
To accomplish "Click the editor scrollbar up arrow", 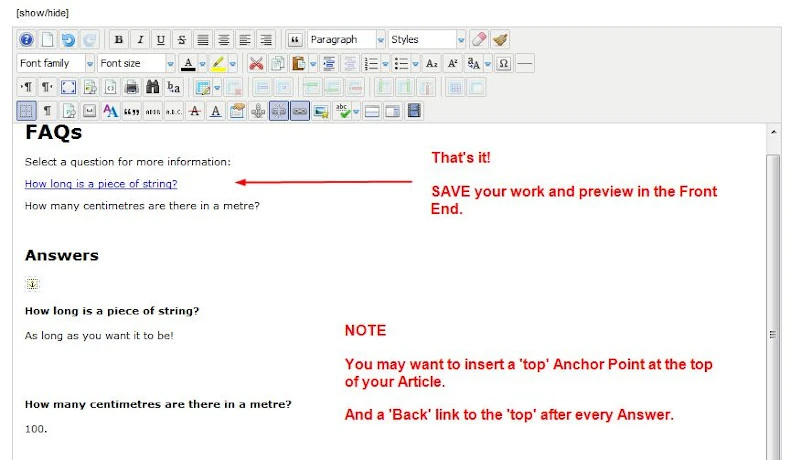I will point(773,132).
